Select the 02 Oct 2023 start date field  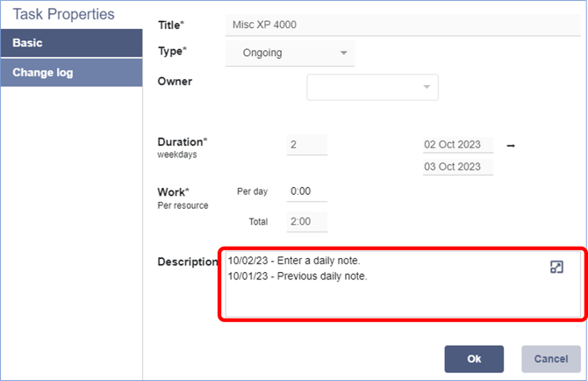point(457,145)
